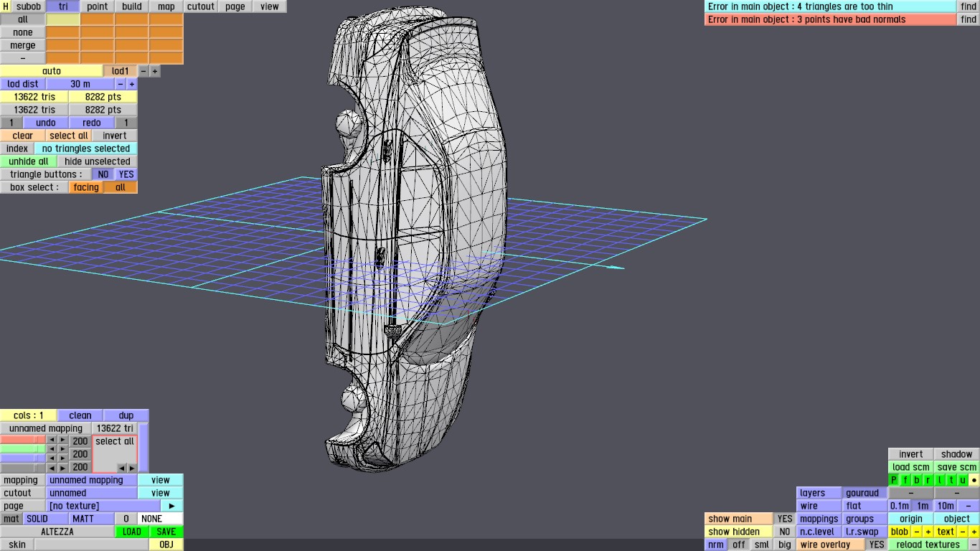Increase blob size with plus
The width and height of the screenshot is (980, 551).
click(928, 532)
